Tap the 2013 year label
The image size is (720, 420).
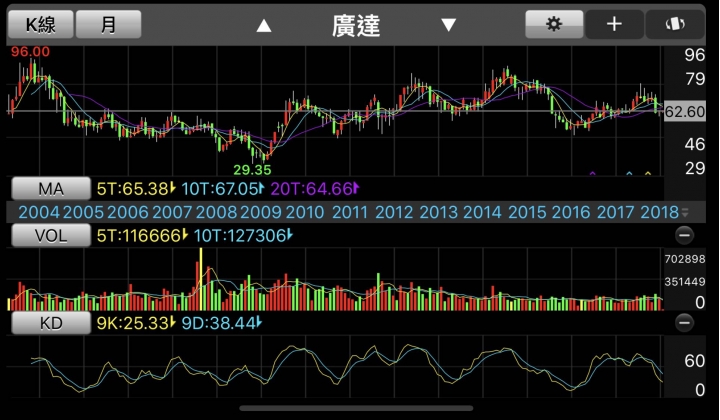click(x=439, y=213)
